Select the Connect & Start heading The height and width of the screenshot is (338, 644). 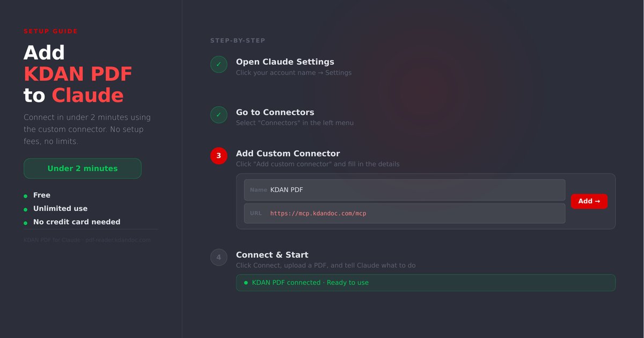[x=272, y=255]
